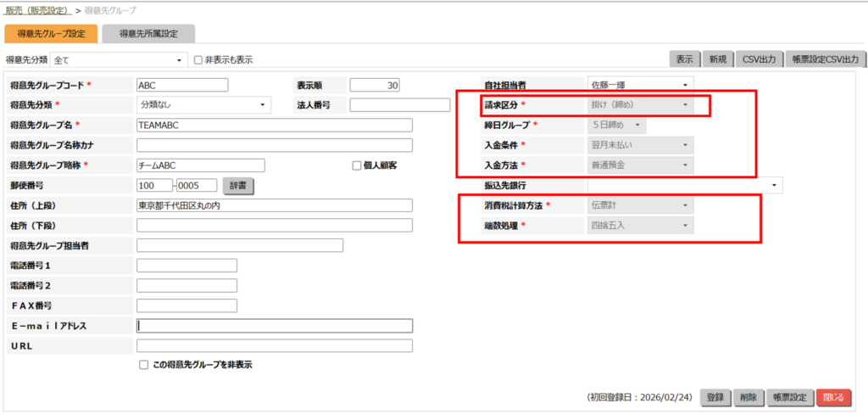Click the 法人番号 input field

click(399, 105)
